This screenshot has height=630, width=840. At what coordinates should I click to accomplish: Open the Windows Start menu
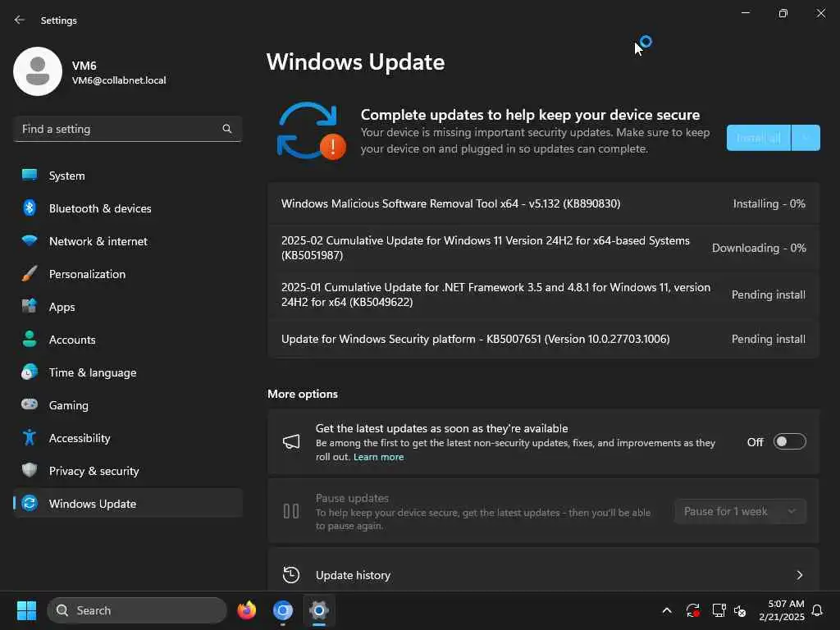point(26,610)
